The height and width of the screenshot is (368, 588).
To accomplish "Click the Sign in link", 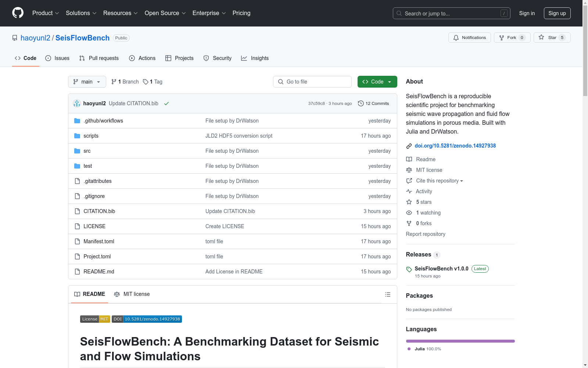I will click(527, 13).
